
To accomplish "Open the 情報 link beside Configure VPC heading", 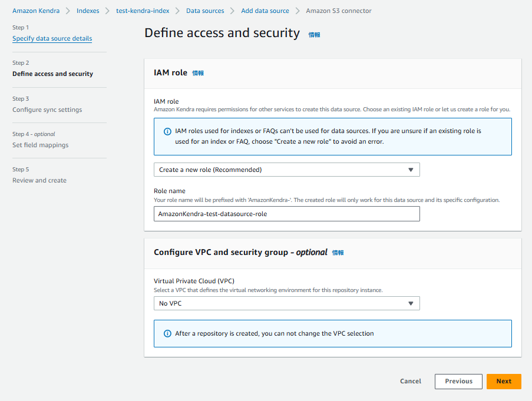I will (338, 253).
